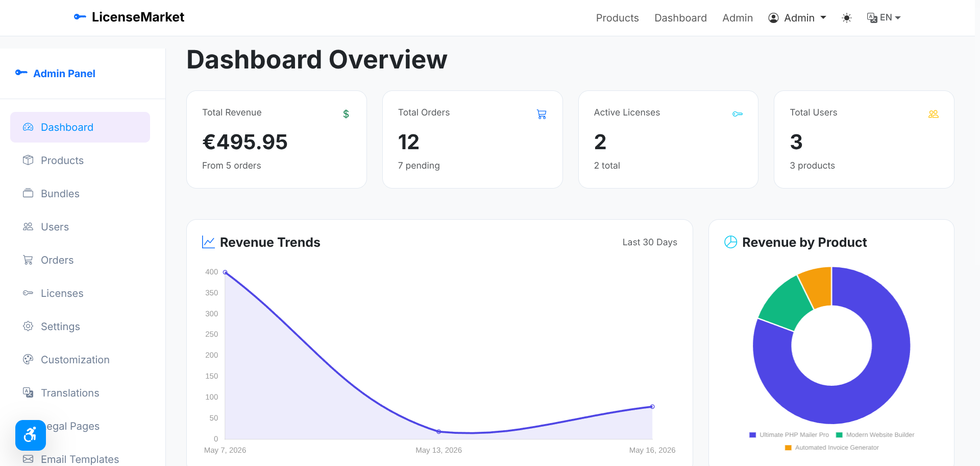Viewport: 980px width, 466px height.
Task: Click the Admin Panel key icon
Action: tap(21, 73)
